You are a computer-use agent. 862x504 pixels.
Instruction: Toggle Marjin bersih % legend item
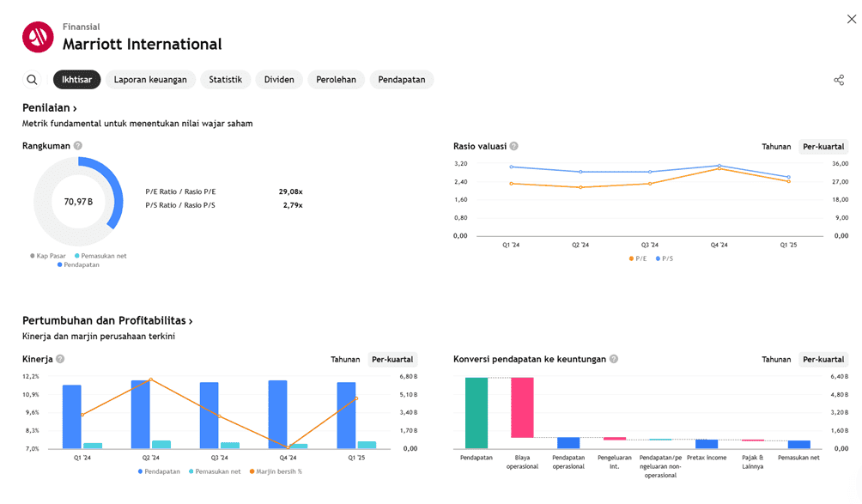pos(252,471)
